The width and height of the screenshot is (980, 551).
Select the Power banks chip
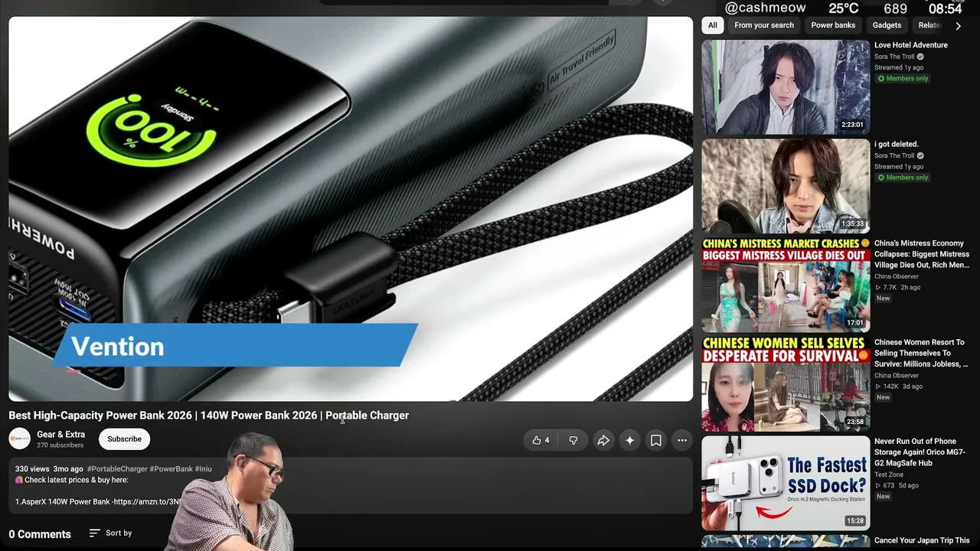tap(833, 25)
